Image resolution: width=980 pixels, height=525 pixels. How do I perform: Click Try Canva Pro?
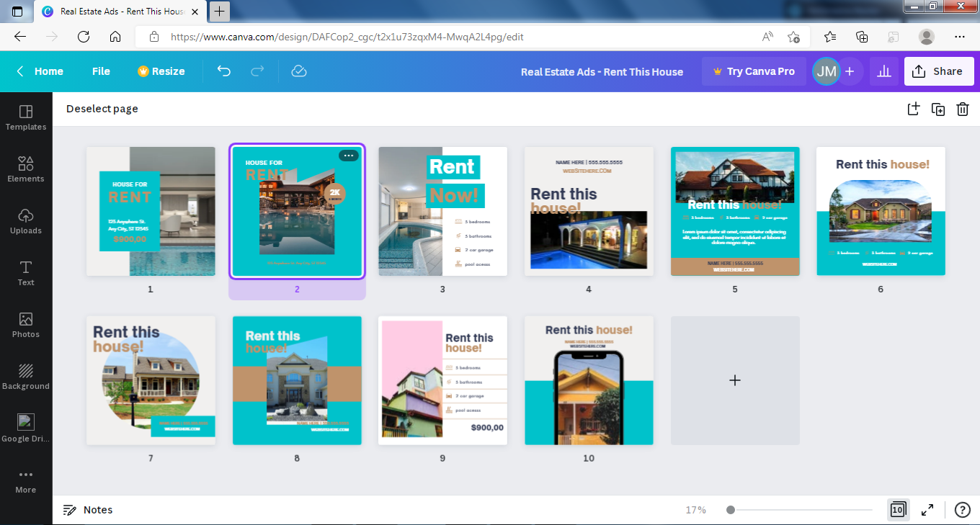pyautogui.click(x=754, y=71)
